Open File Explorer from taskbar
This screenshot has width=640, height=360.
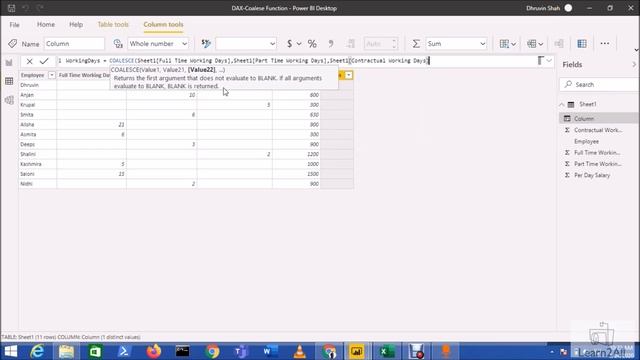[x=66, y=351]
